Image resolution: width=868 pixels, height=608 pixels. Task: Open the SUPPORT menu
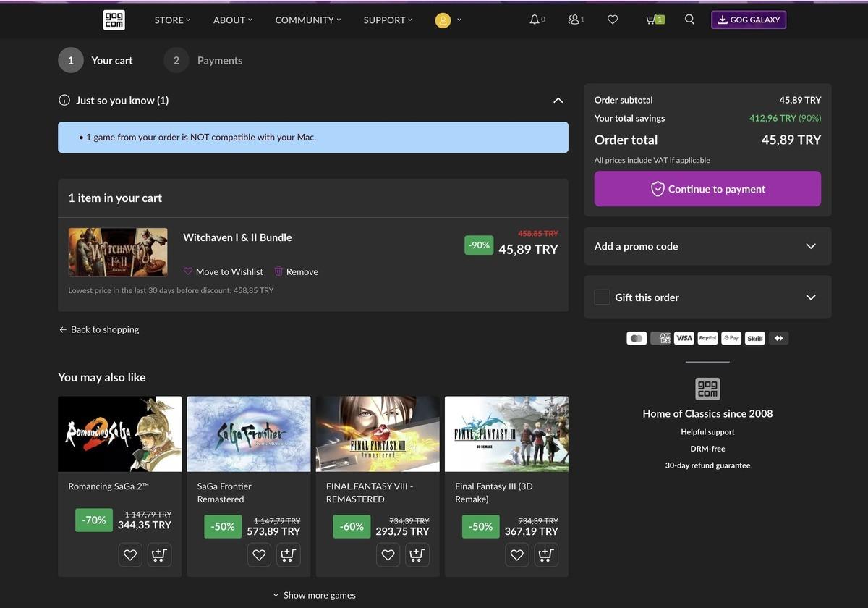(x=388, y=20)
